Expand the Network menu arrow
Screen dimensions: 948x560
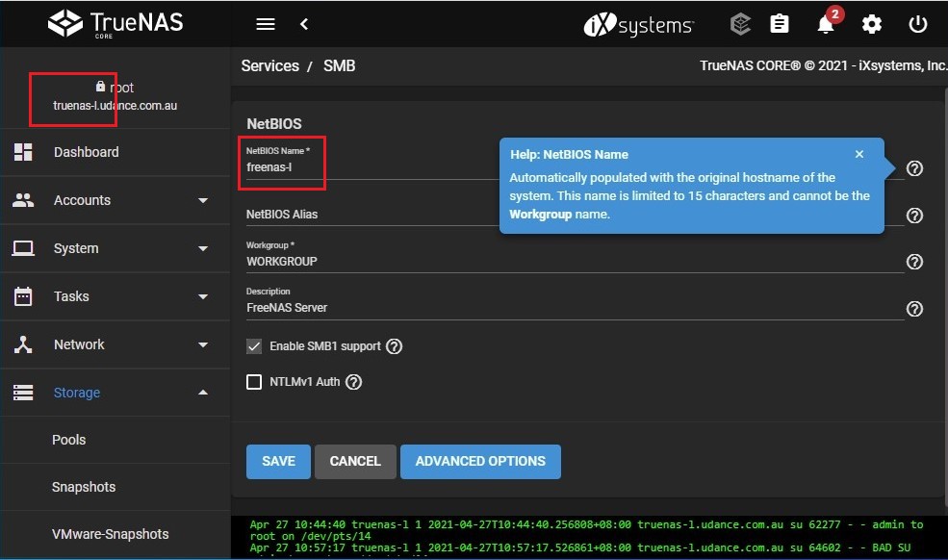pyautogui.click(x=203, y=344)
